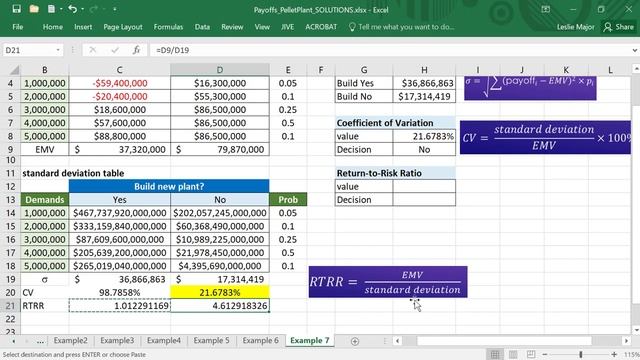Click the Tell me what you want to do box
The height and width of the screenshot is (360, 640).
click(x=402, y=27)
